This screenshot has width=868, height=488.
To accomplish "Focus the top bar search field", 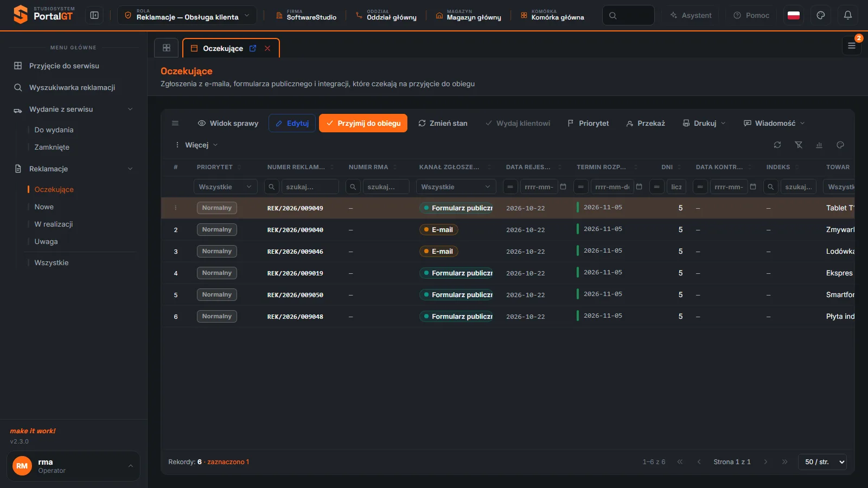I will (628, 15).
